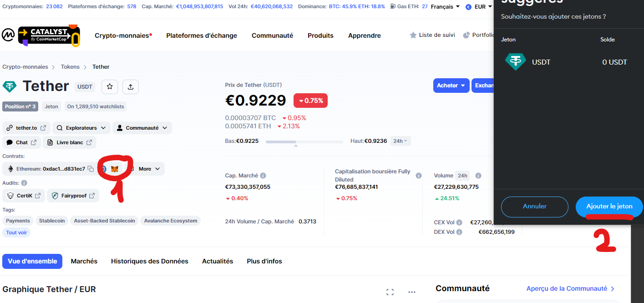The image size is (644, 303).
Task: Open chart fullscreen icon
Action: pyautogui.click(x=390, y=292)
